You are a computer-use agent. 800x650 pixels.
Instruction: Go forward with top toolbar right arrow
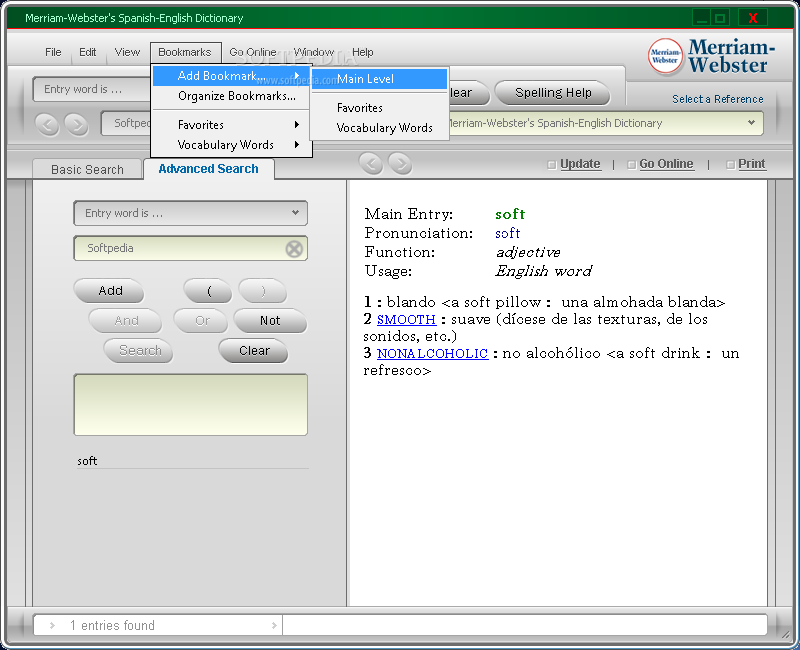pyautogui.click(x=77, y=124)
